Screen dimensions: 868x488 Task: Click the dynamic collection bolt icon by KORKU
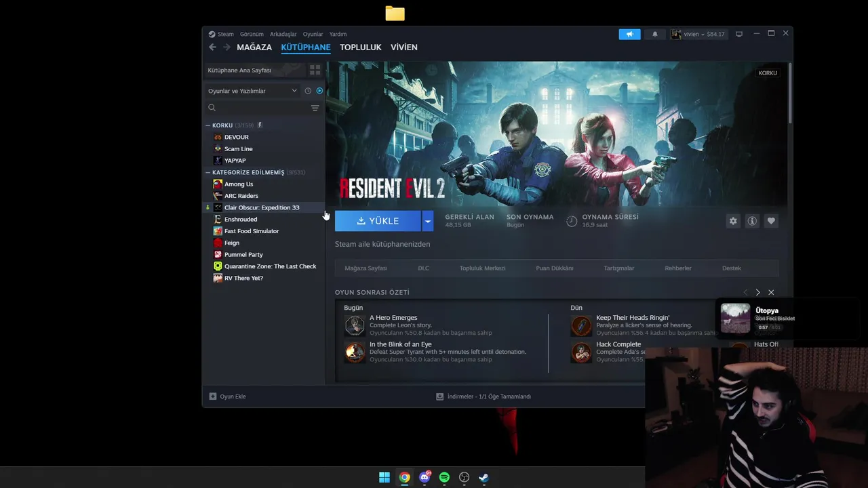[x=260, y=125]
